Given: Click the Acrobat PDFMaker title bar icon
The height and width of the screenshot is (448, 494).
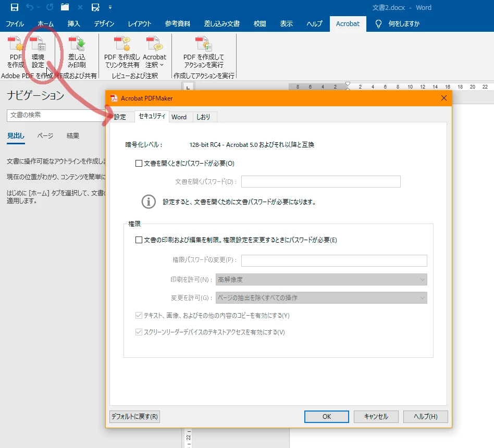Looking at the screenshot, I should coord(114,98).
